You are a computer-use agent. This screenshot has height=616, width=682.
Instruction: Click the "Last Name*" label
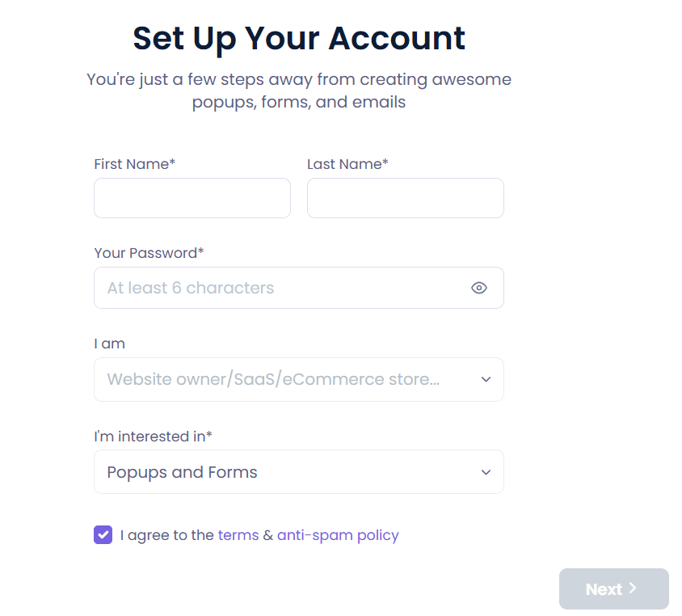(x=347, y=164)
